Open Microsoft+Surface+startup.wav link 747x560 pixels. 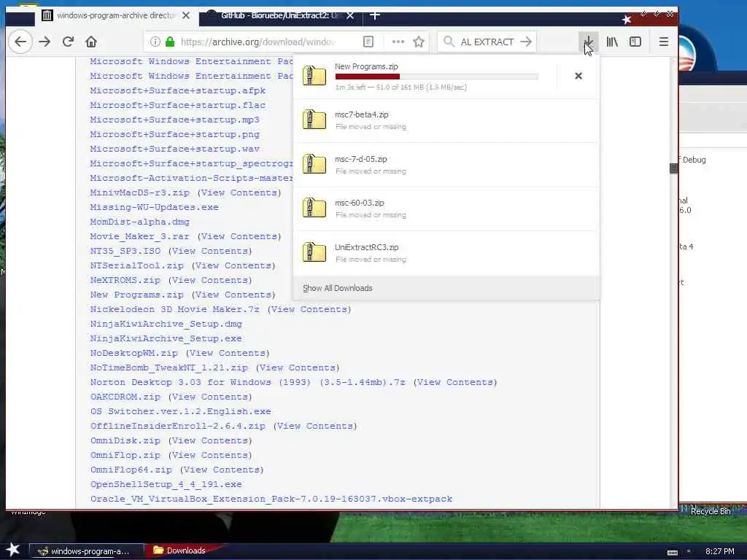pos(175,149)
